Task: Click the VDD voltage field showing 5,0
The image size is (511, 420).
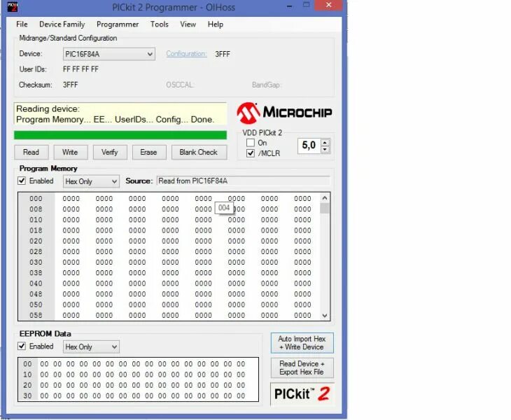Action: [309, 146]
